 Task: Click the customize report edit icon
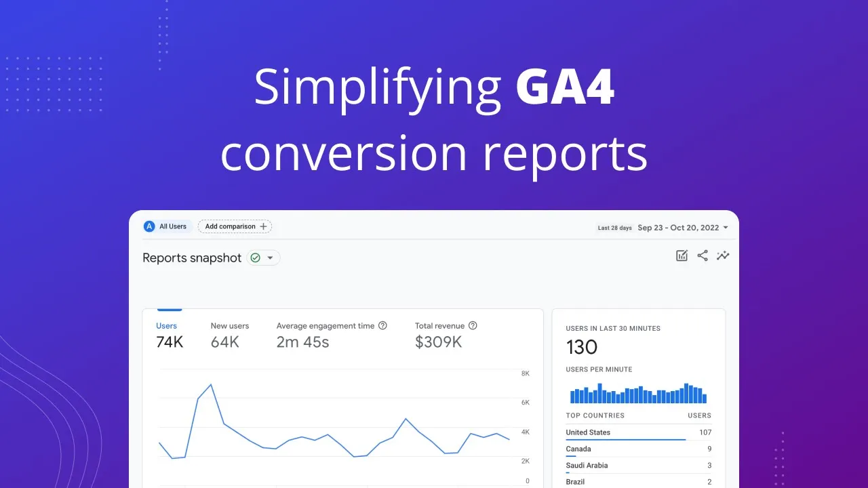point(682,256)
